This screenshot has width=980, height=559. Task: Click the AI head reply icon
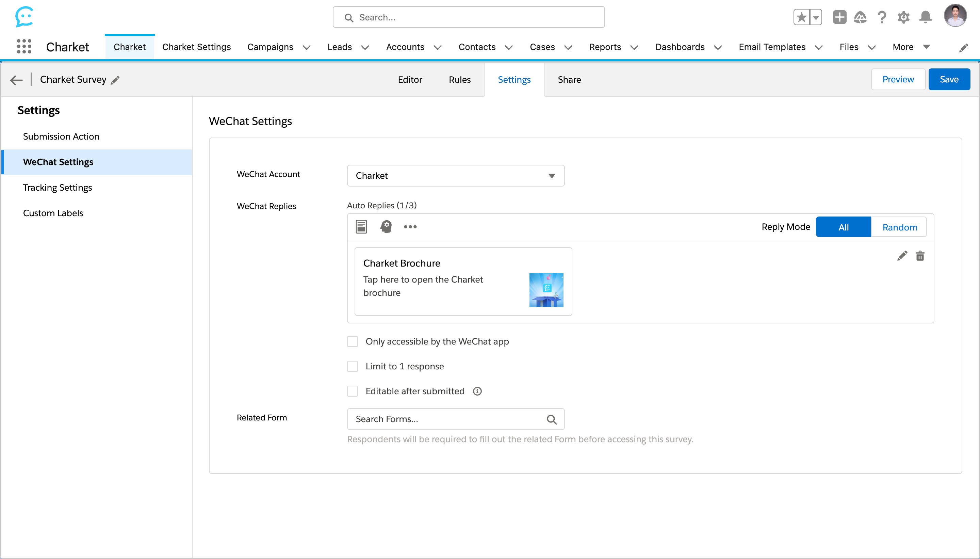pyautogui.click(x=386, y=226)
